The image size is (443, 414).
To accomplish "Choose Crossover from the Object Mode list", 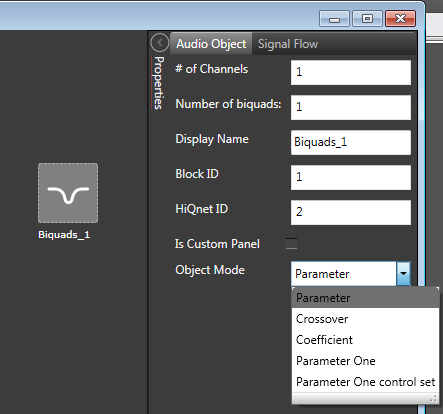I will point(365,319).
